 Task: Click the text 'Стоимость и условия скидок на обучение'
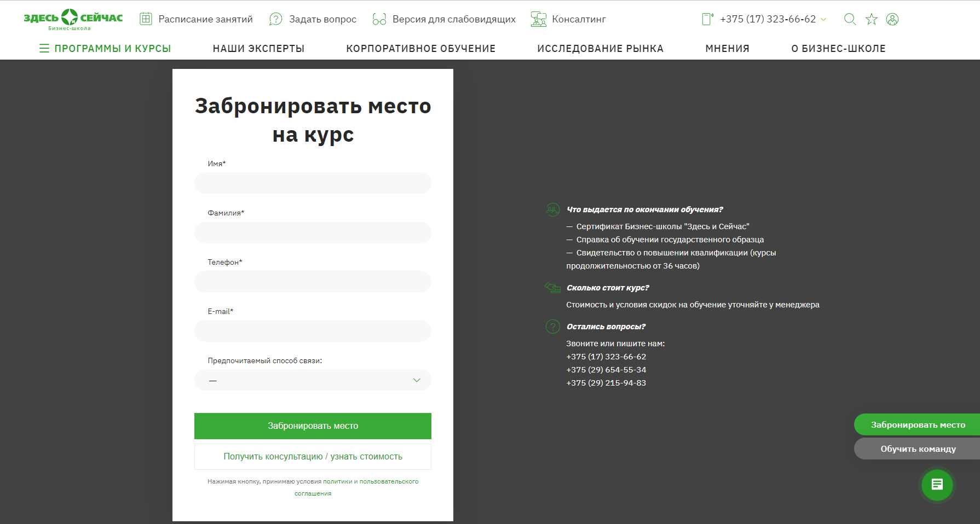(x=646, y=305)
